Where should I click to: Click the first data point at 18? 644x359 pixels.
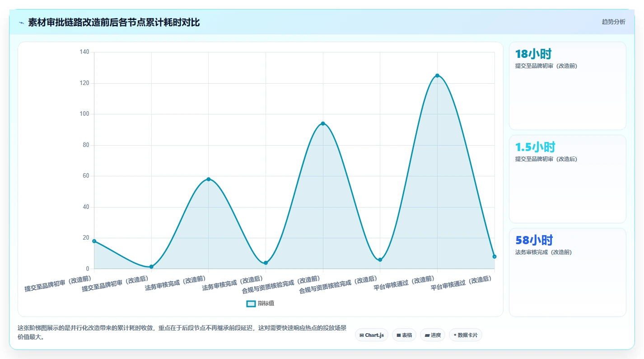pos(94,241)
